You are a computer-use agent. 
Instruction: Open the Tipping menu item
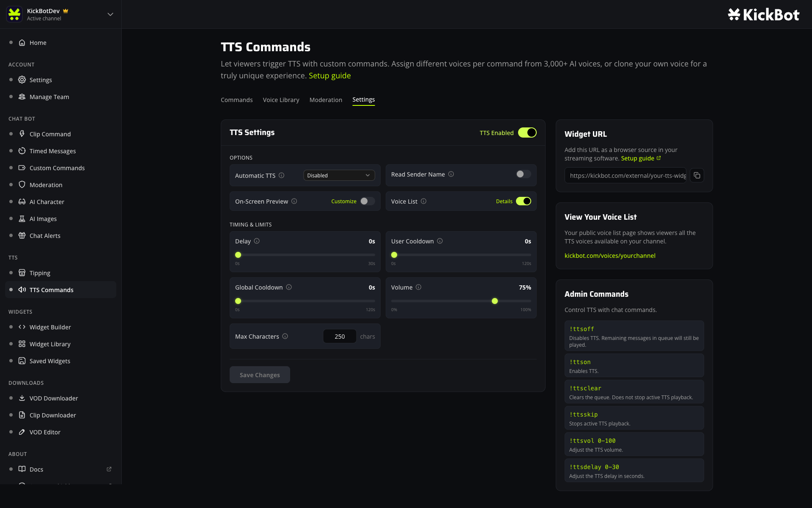60,273
